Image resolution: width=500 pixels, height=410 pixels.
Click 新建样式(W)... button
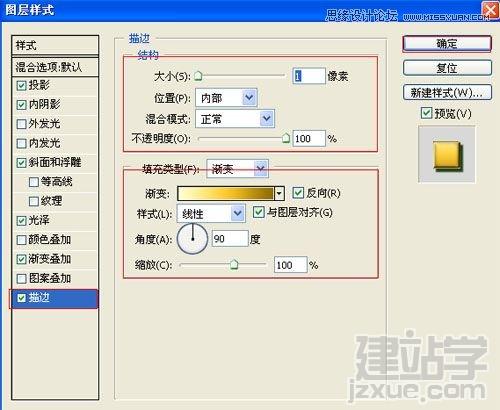tap(447, 92)
